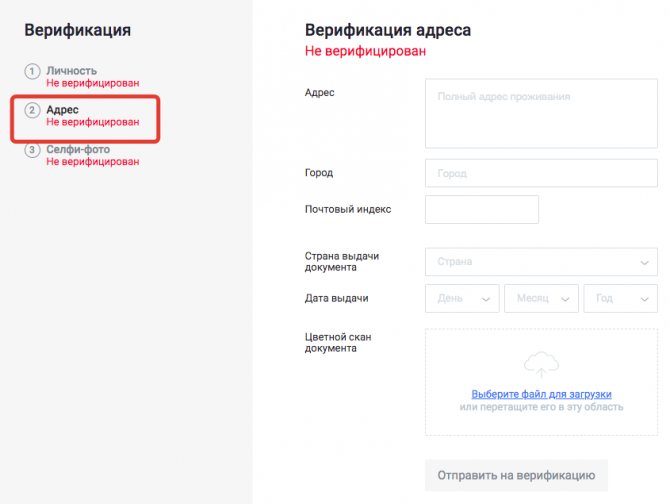Click the step 3 circle icon
This screenshot has width=670, height=504.
pyautogui.click(x=32, y=150)
